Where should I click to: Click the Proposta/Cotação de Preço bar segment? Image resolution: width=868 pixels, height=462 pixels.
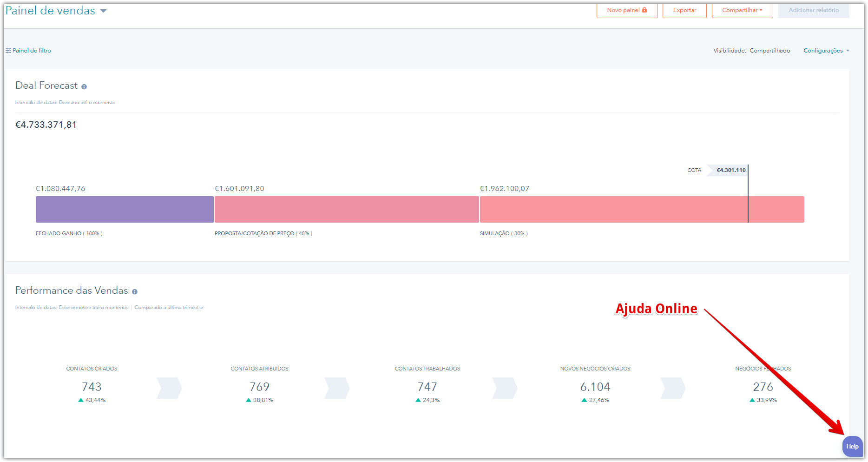(x=346, y=209)
